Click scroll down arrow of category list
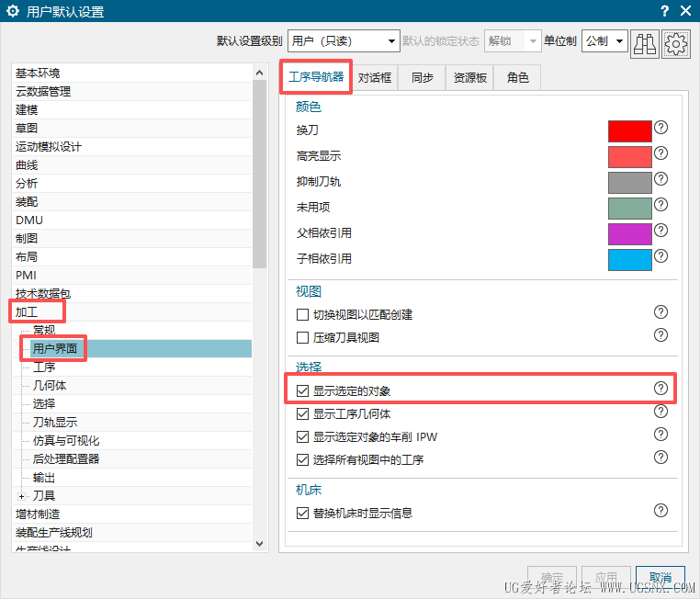This screenshot has height=599, width=700. point(259,544)
